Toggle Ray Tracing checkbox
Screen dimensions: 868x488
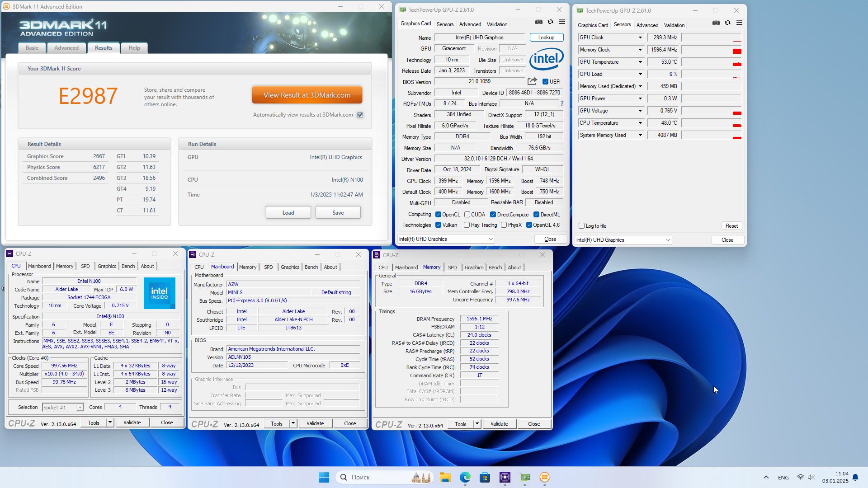pyautogui.click(x=467, y=225)
